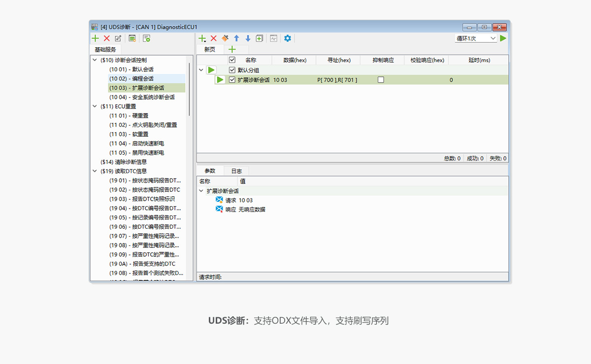This screenshot has width=591, height=364.
Task: Switch to the 日志 tab
Action: pyautogui.click(x=236, y=171)
